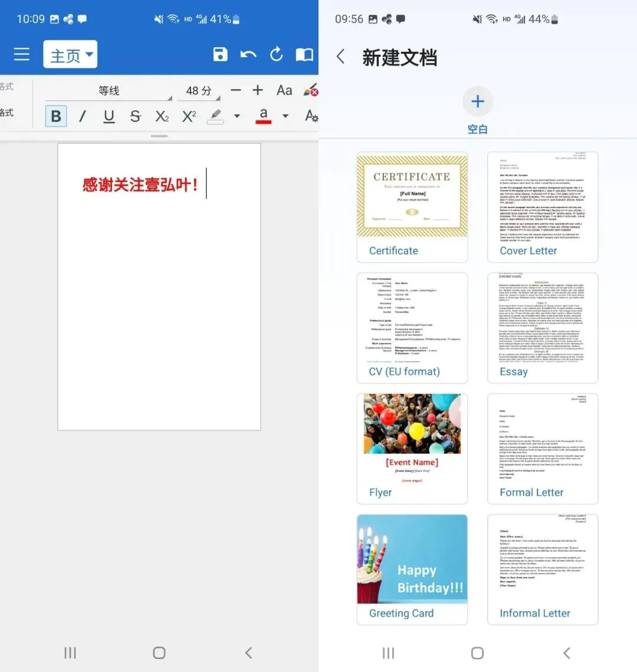Toggle superscript formatting
This screenshot has width=637, height=672.
coord(189,116)
